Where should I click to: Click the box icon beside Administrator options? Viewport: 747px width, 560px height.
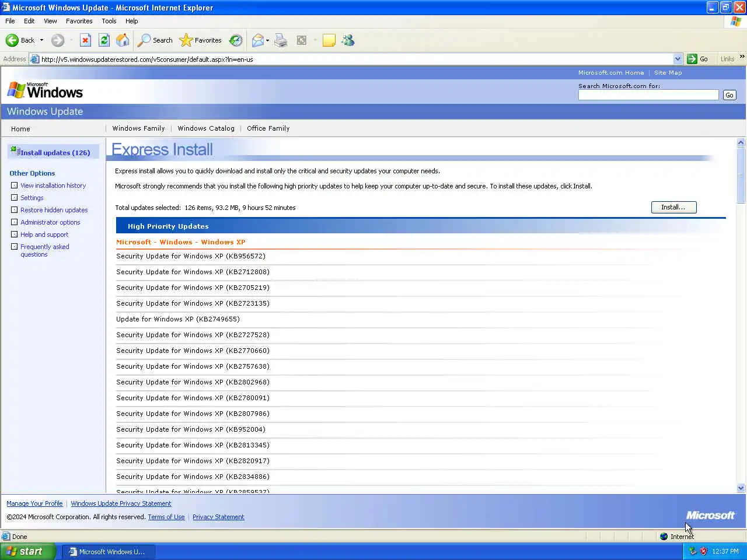(x=15, y=222)
